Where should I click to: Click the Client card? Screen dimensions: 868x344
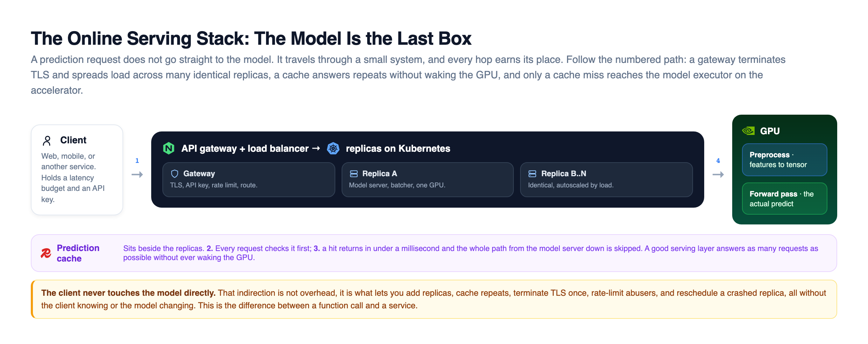pyautogui.click(x=77, y=170)
